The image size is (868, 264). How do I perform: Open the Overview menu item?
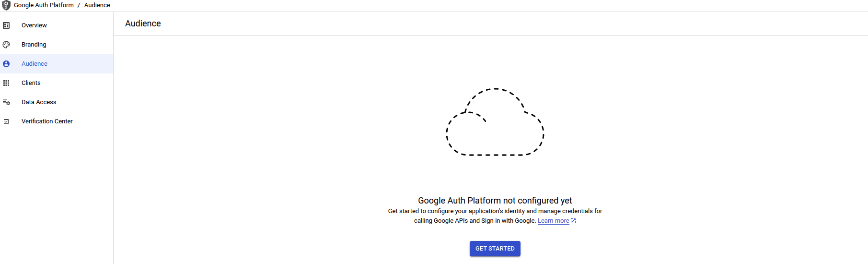click(x=34, y=25)
